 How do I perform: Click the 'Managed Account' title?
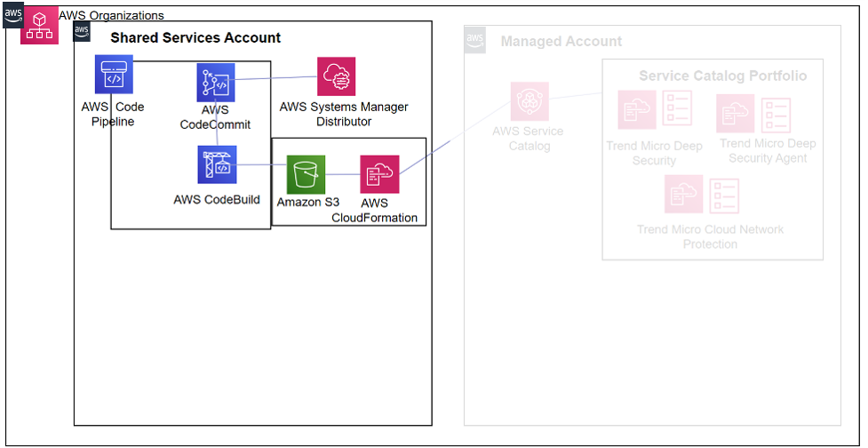[x=561, y=42]
